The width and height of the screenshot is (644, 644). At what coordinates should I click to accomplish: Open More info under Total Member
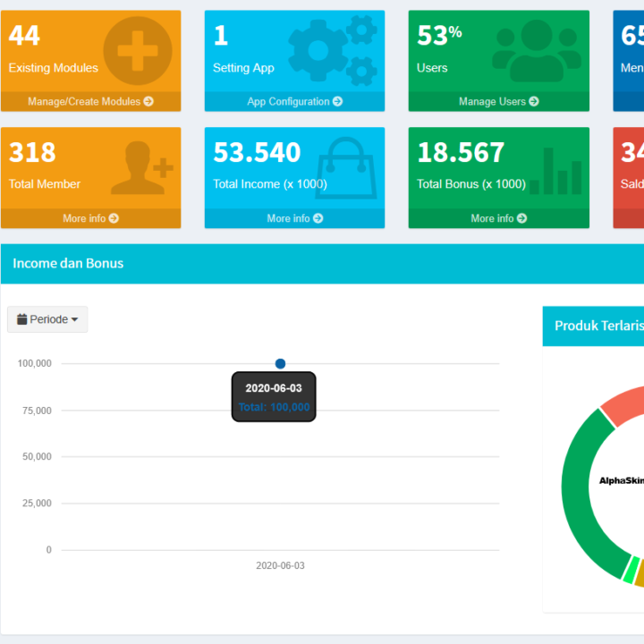pyautogui.click(x=90, y=218)
